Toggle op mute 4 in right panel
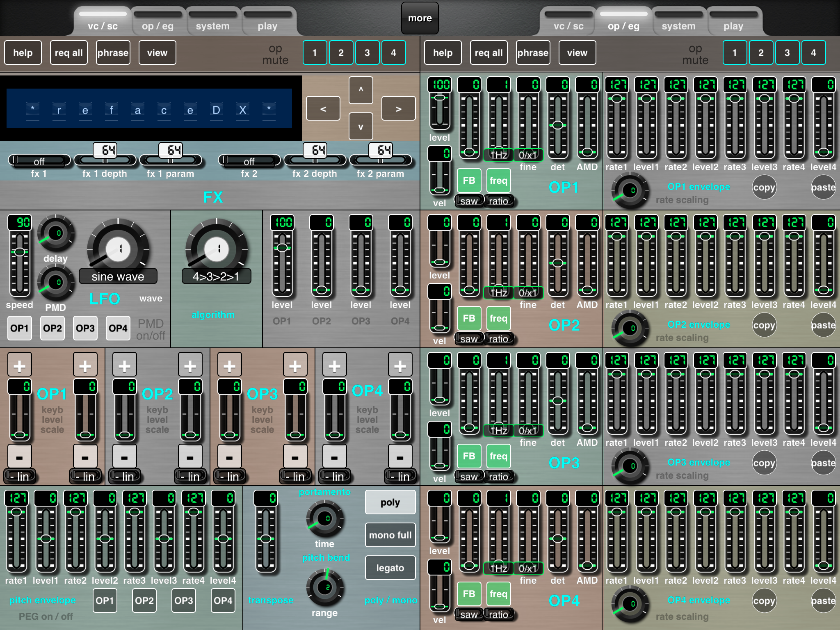Image resolution: width=840 pixels, height=630 pixels. tap(814, 52)
